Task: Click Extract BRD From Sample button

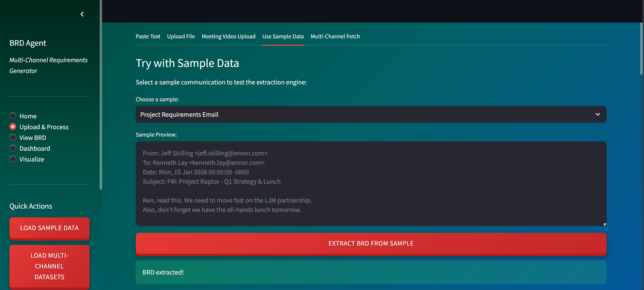Action: 371,243
